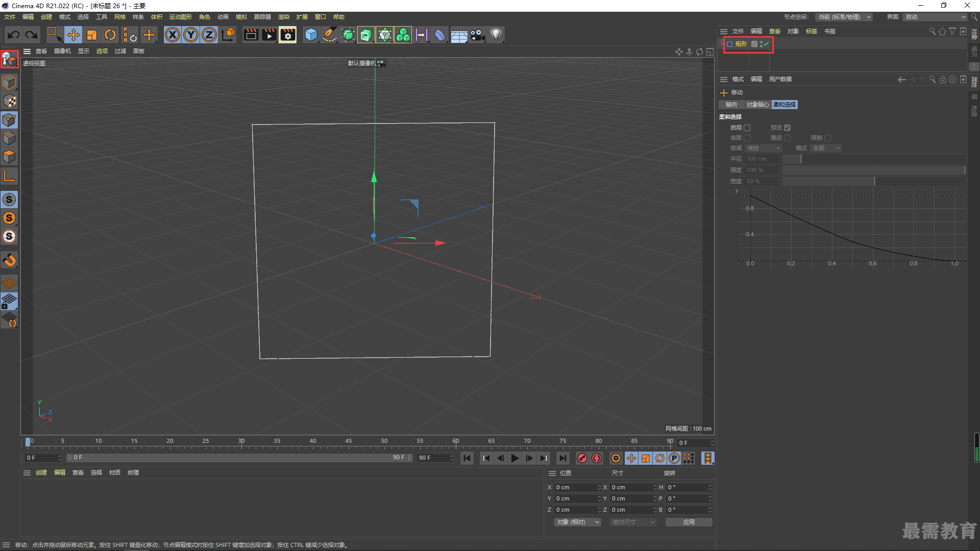Activate the Move tool in top toolbar
Image resolution: width=980 pixels, height=551 pixels.
coord(73,35)
